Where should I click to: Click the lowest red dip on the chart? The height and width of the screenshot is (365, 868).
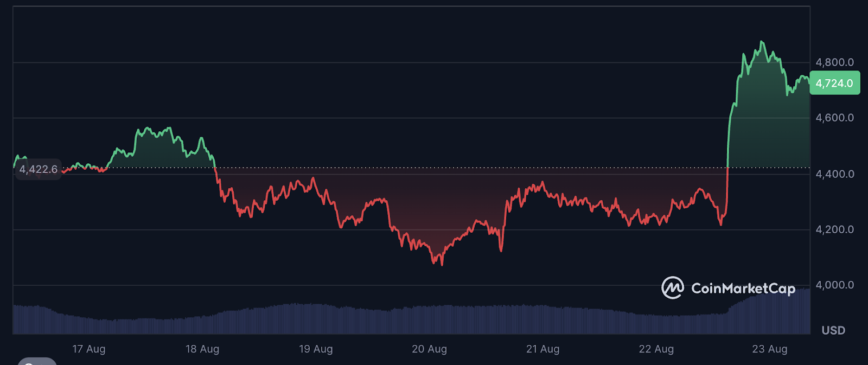442,264
